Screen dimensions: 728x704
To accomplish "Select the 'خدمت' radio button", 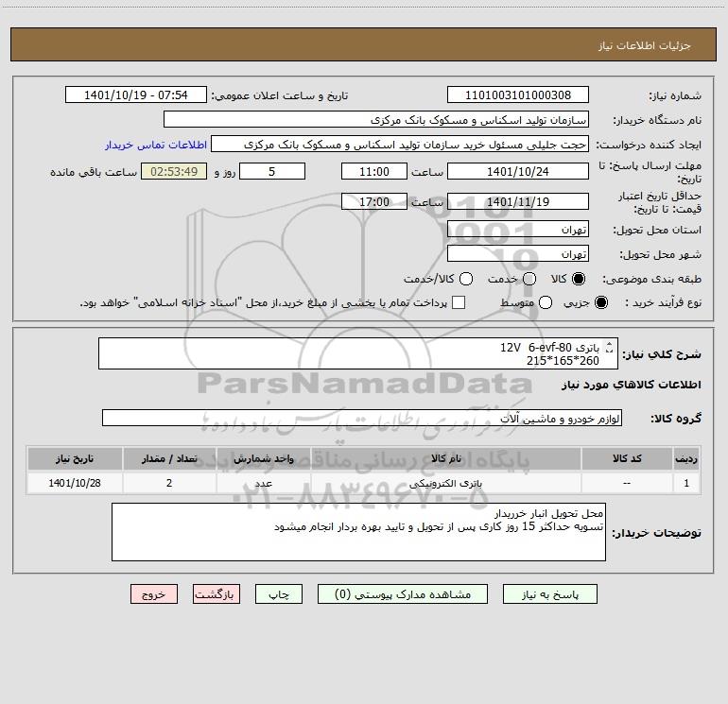I will [x=529, y=279].
